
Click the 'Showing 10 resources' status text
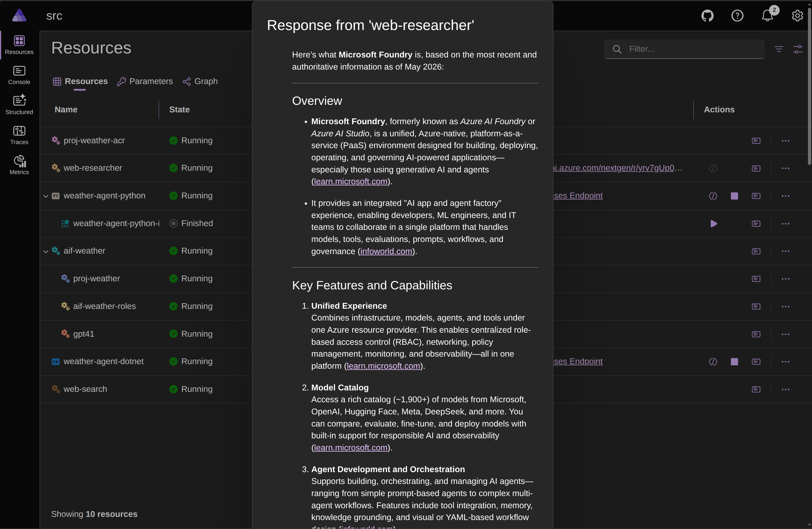point(94,514)
